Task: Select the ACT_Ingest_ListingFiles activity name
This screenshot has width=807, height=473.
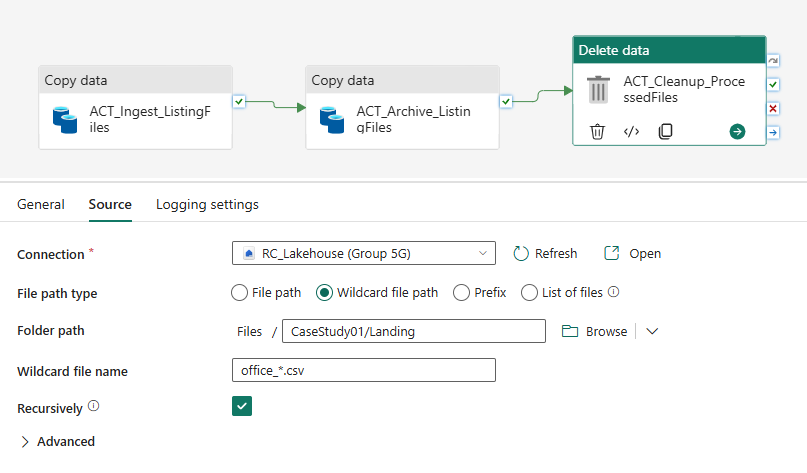Action: coord(150,119)
